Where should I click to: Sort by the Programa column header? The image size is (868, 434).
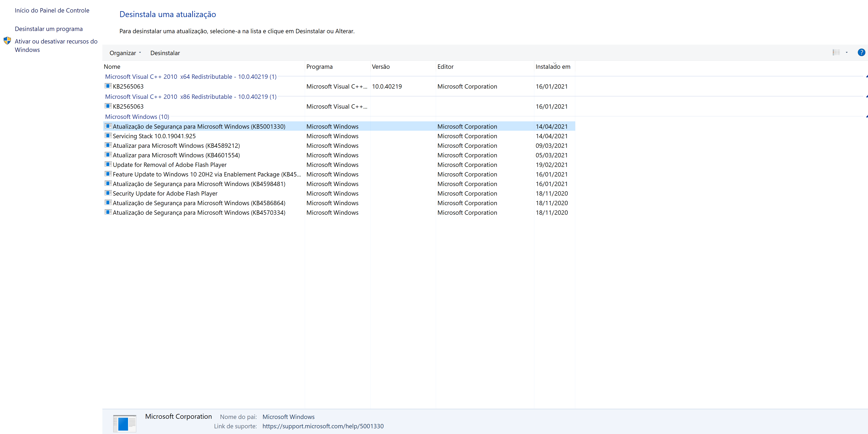[x=337, y=67]
